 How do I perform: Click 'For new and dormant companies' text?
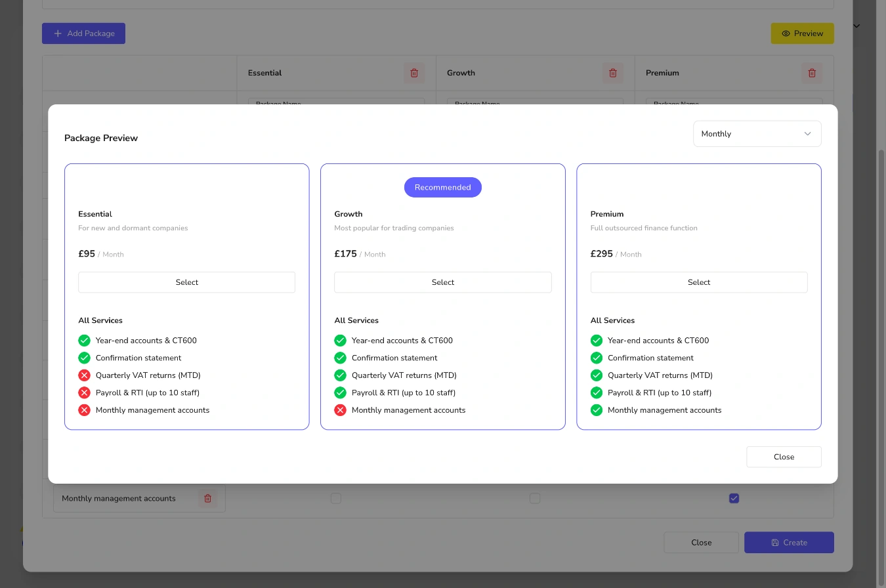point(133,228)
